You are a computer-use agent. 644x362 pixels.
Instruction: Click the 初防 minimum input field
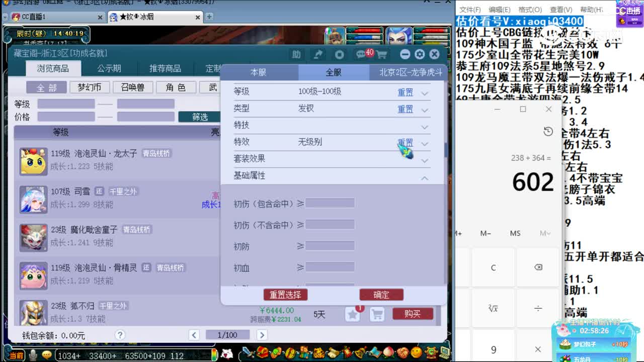pyautogui.click(x=330, y=246)
